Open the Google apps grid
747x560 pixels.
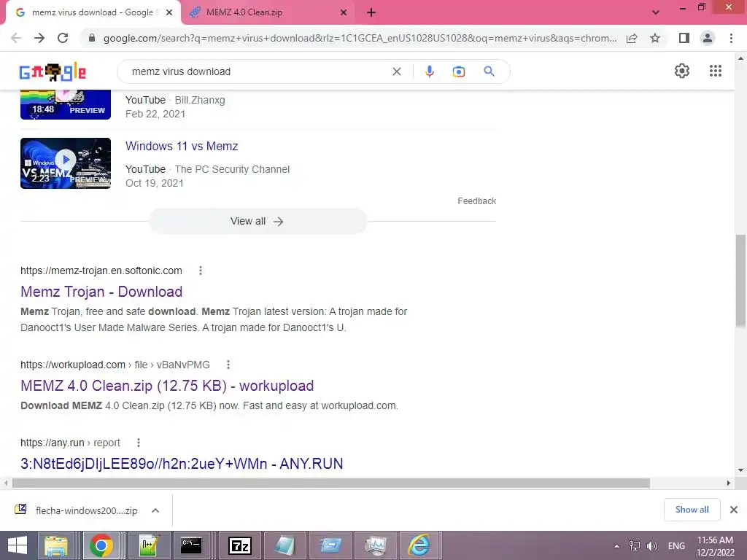[x=716, y=71]
